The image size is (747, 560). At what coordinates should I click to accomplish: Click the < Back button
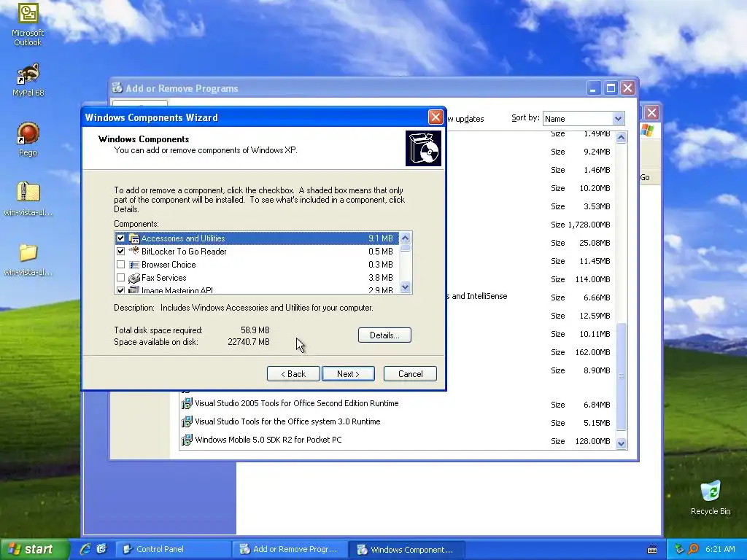[x=293, y=374]
